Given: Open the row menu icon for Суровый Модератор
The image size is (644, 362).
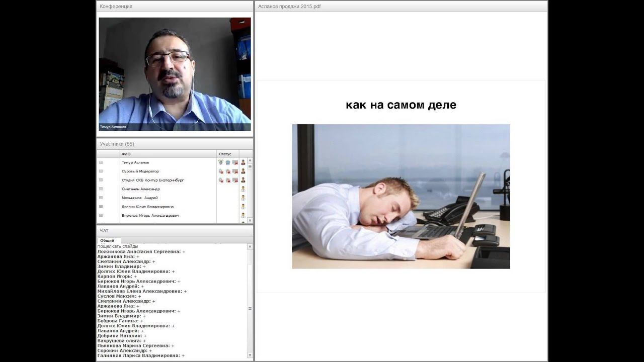Looking at the screenshot, I should (101, 171).
